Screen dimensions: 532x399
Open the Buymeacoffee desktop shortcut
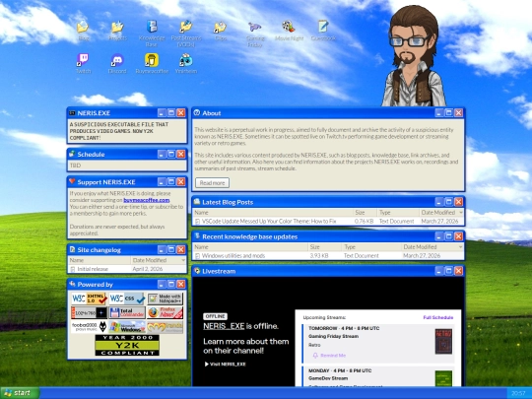152,60
